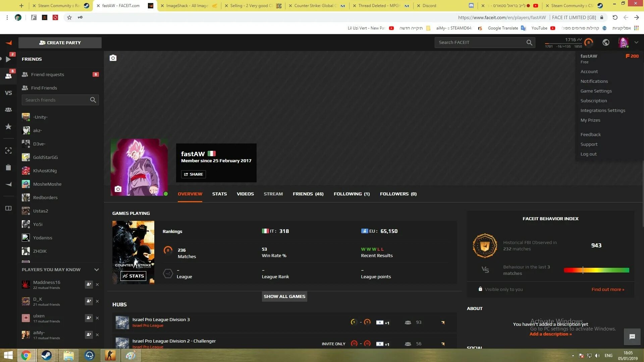
Task: Add ulxen as friend
Action: click(89, 318)
